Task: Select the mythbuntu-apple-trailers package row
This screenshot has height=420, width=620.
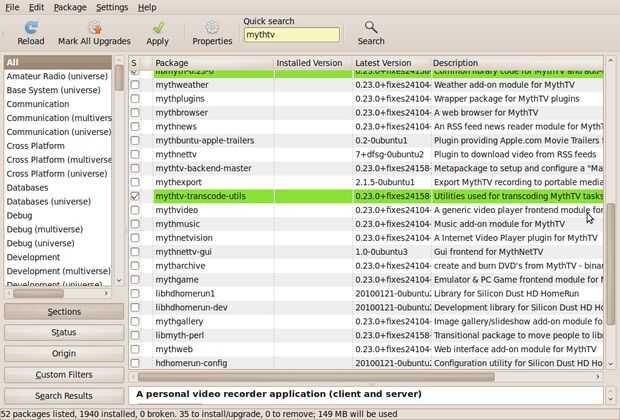Action: tap(366, 140)
